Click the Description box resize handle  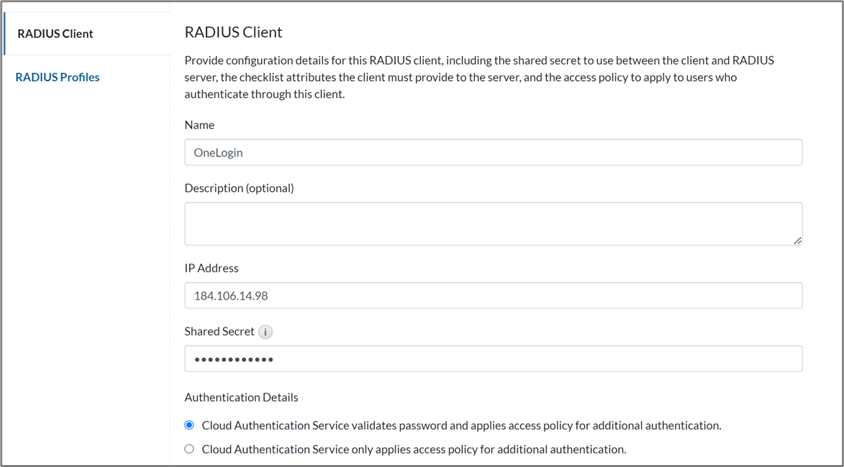(797, 240)
